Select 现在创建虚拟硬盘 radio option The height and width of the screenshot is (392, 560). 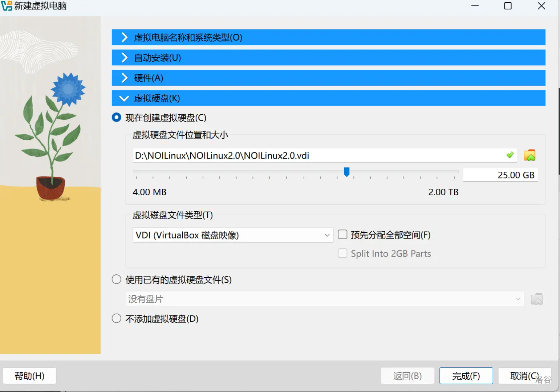tap(117, 118)
